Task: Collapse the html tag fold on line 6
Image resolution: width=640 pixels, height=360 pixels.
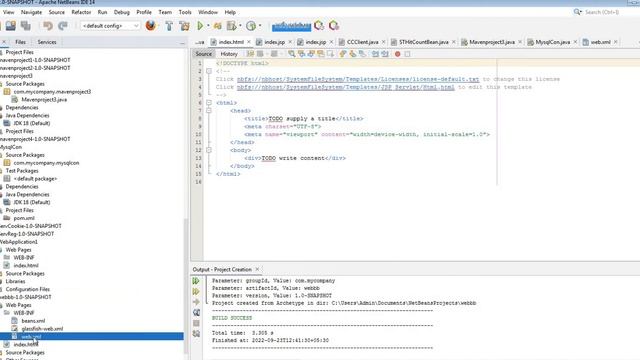Action: pos(209,102)
